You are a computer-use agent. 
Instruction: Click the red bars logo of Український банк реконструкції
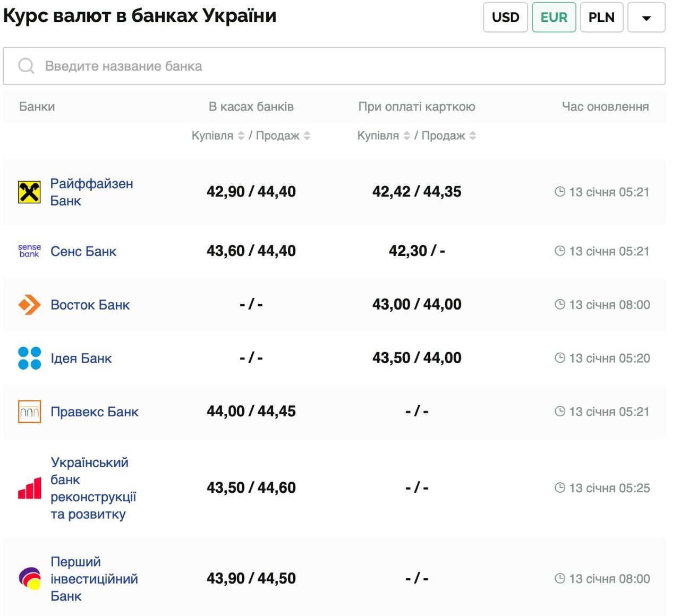[x=29, y=488]
